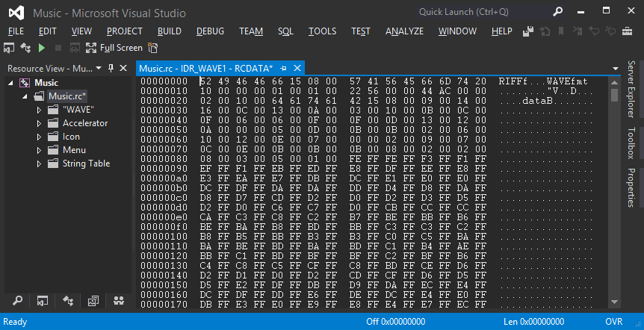Open the TEST menu

point(361,31)
